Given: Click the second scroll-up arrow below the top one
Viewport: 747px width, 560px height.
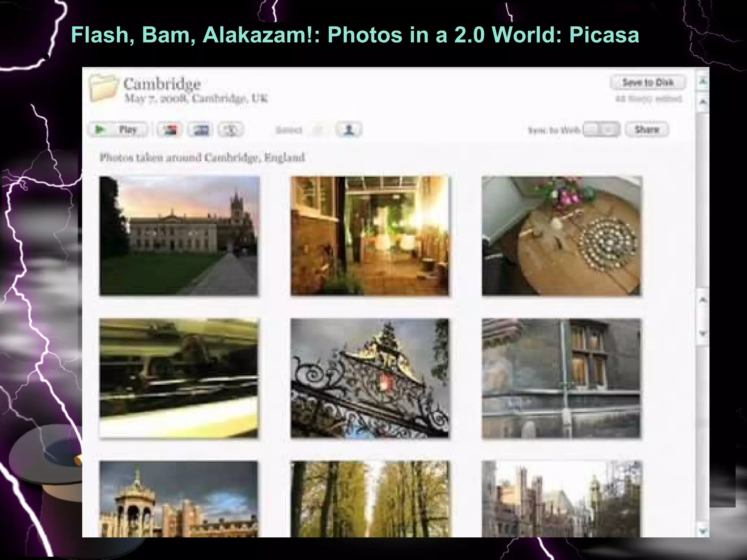Looking at the screenshot, I should click(703, 102).
